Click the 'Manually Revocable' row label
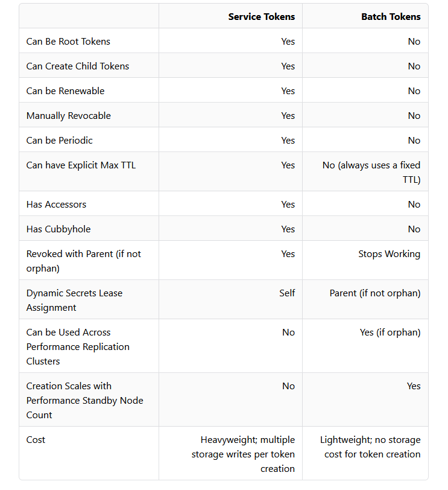Image resolution: width=448 pixels, height=490 pixels. tap(69, 116)
